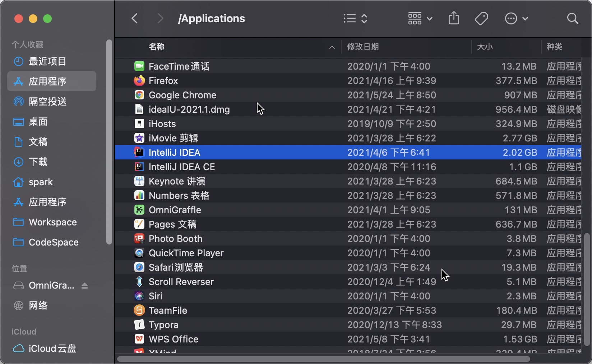This screenshot has width=592, height=364.
Task: Open the Workspace folder in sidebar
Action: 52,222
